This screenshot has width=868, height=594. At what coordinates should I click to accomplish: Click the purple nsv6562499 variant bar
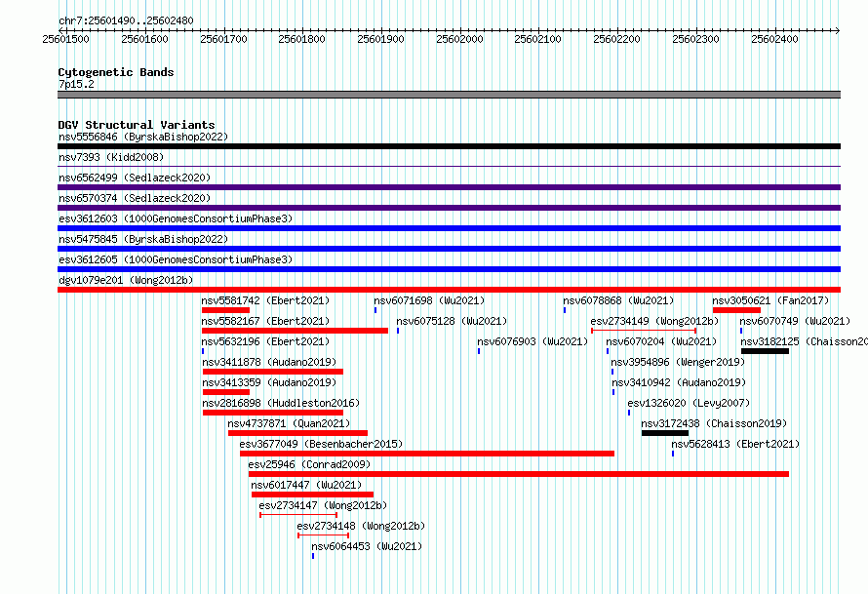tap(449, 187)
